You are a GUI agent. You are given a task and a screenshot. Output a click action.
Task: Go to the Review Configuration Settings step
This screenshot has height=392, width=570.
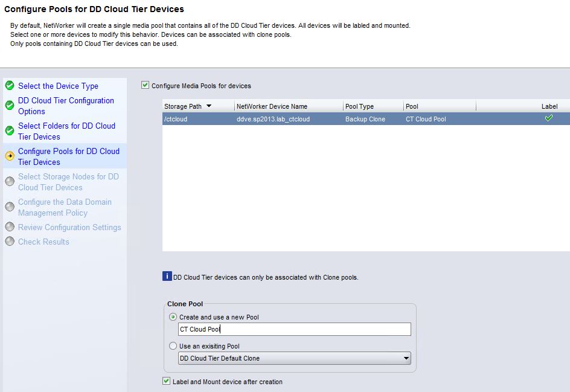point(71,227)
